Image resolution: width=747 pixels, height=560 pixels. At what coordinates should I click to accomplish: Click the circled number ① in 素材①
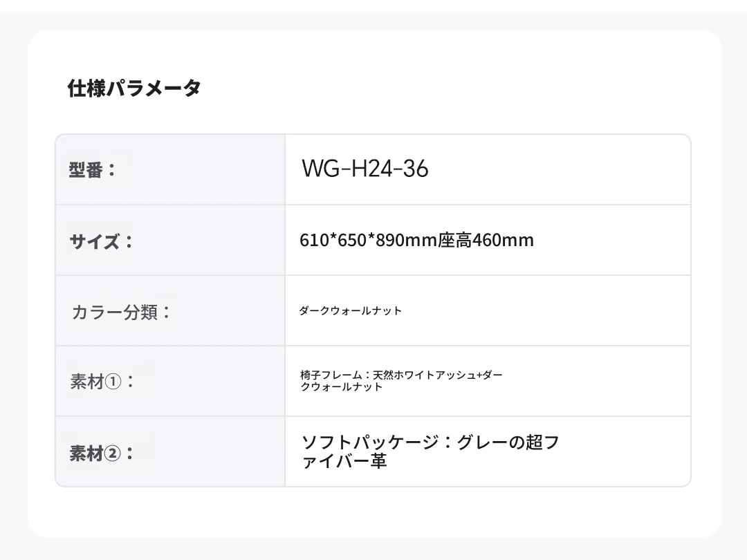coord(113,382)
